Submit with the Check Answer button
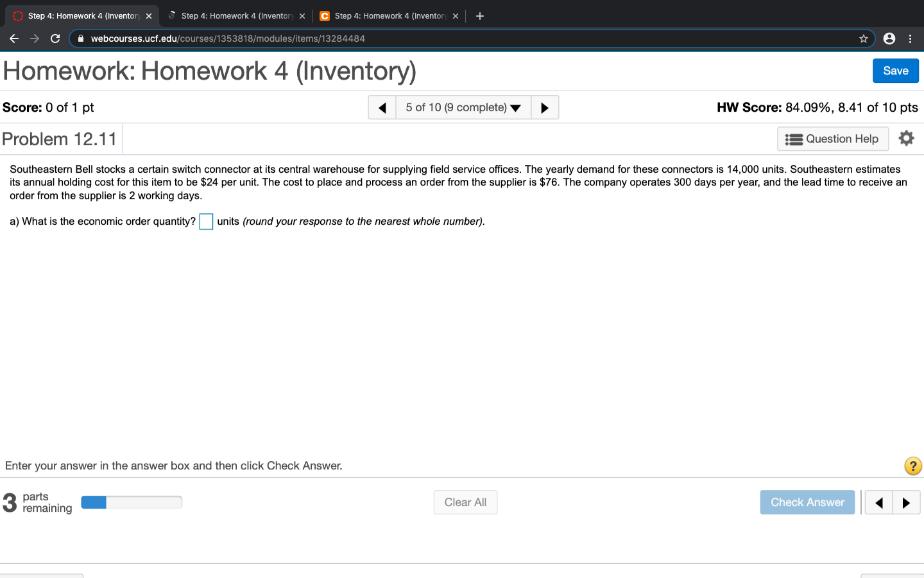Screen dimensions: 924x578 807,502
